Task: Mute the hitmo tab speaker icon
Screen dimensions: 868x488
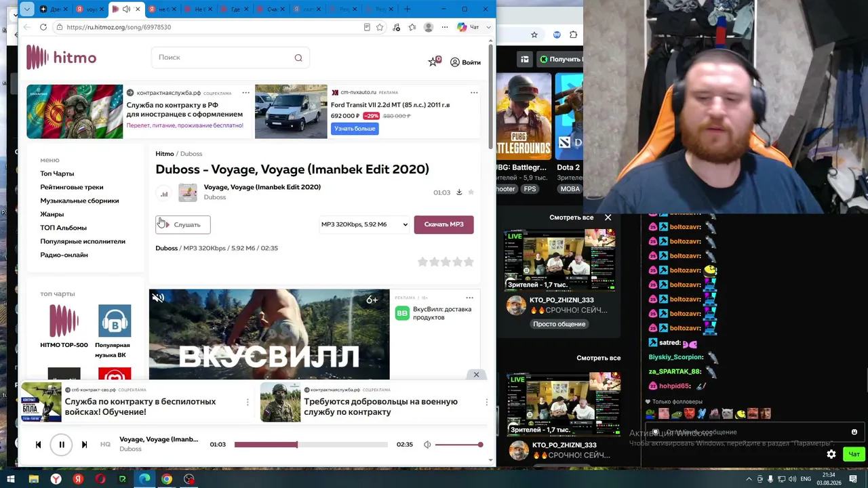Action: pos(126,9)
